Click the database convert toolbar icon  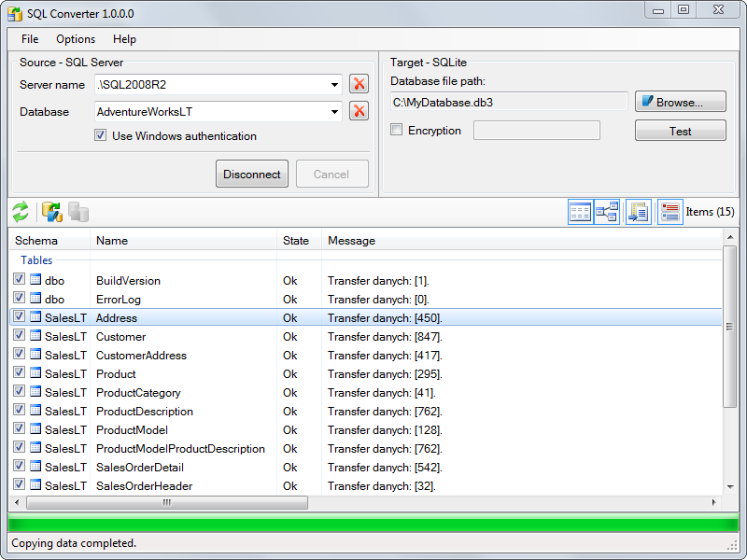(52, 212)
